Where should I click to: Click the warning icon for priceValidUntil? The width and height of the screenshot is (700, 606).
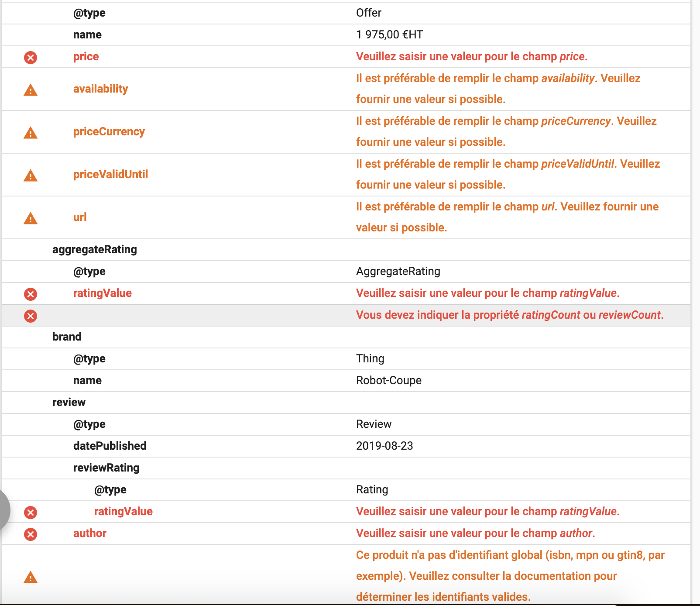point(31,176)
